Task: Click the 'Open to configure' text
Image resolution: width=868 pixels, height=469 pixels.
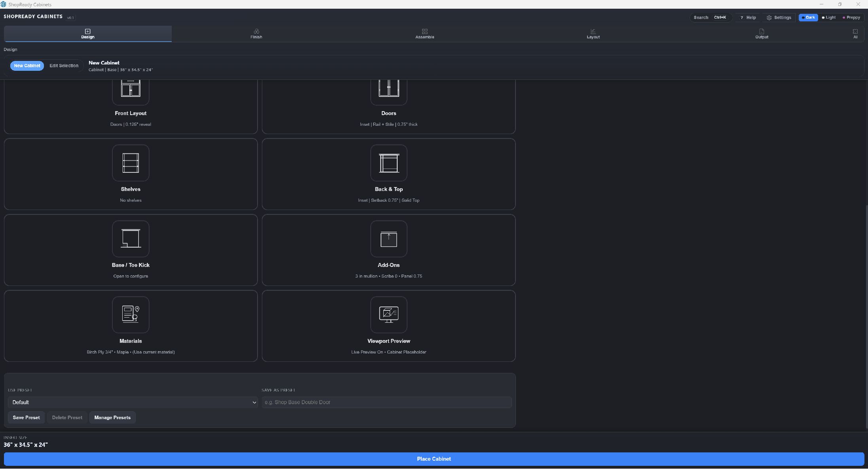Action: tap(131, 276)
